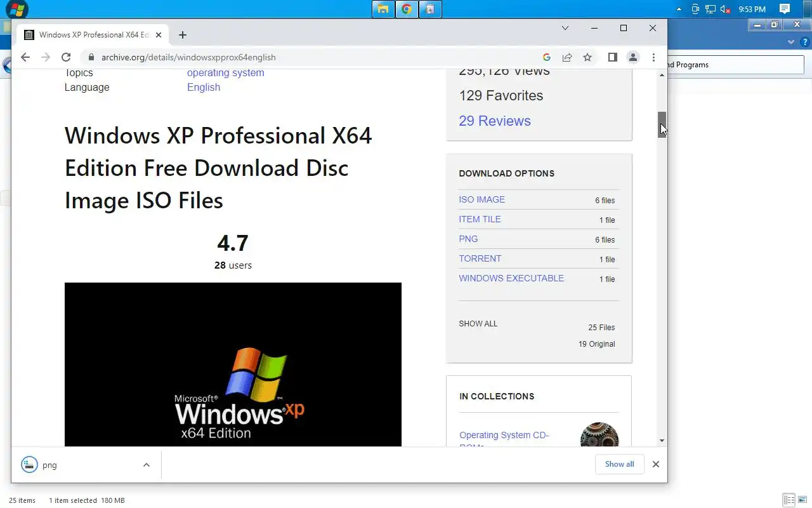Toggle Chrome side panel
The width and height of the screenshot is (812, 508).
[612, 57]
